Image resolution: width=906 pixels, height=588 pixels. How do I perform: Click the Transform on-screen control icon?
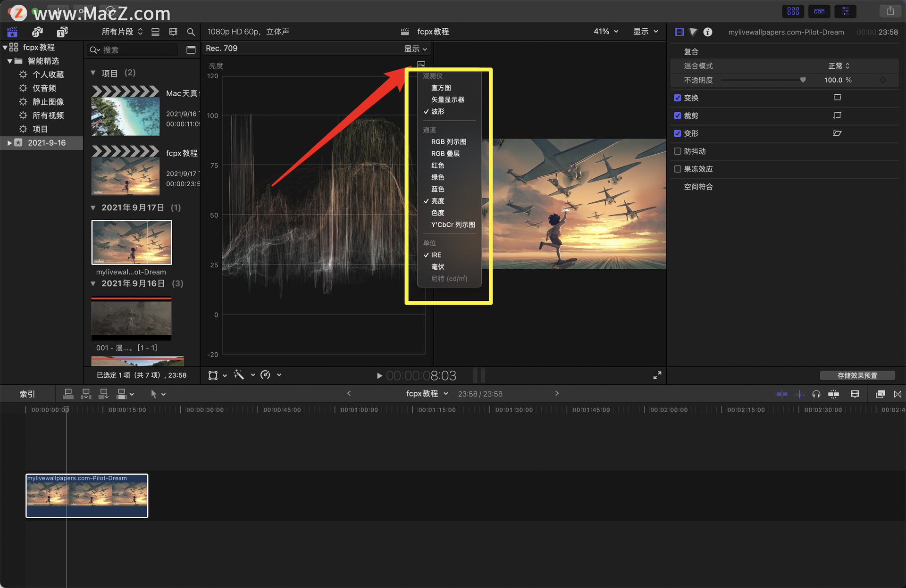(837, 98)
